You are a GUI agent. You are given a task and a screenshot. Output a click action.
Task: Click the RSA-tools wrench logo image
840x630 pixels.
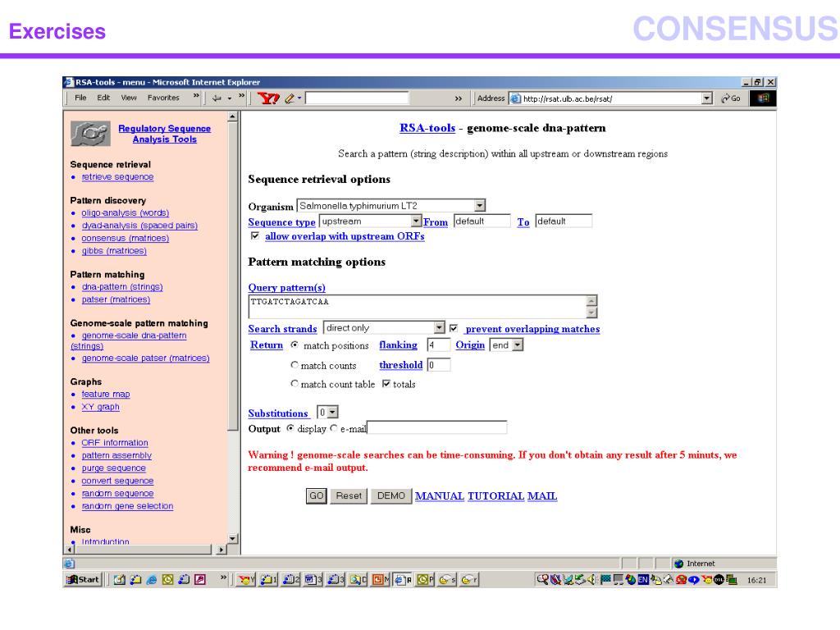(90, 134)
